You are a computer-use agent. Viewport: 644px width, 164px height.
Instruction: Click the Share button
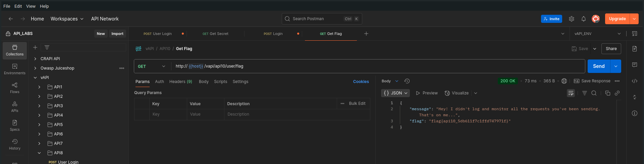point(611,49)
